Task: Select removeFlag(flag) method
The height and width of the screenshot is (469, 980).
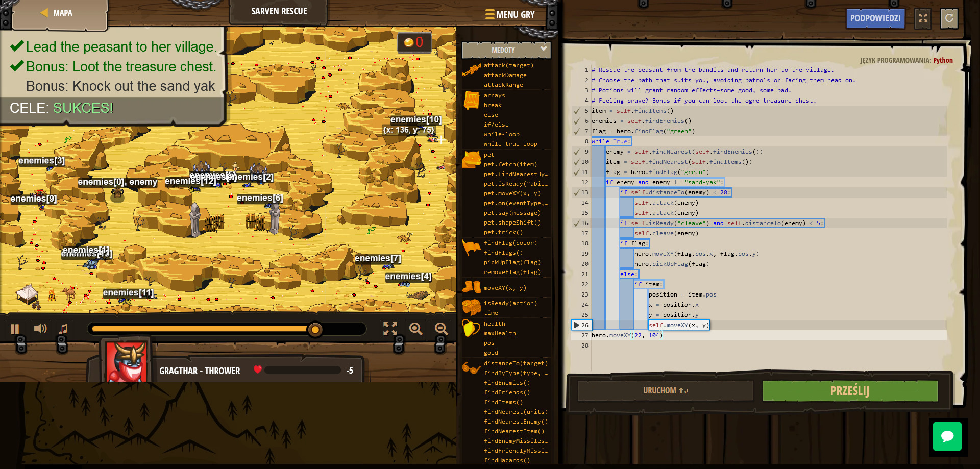Action: pyautogui.click(x=512, y=272)
